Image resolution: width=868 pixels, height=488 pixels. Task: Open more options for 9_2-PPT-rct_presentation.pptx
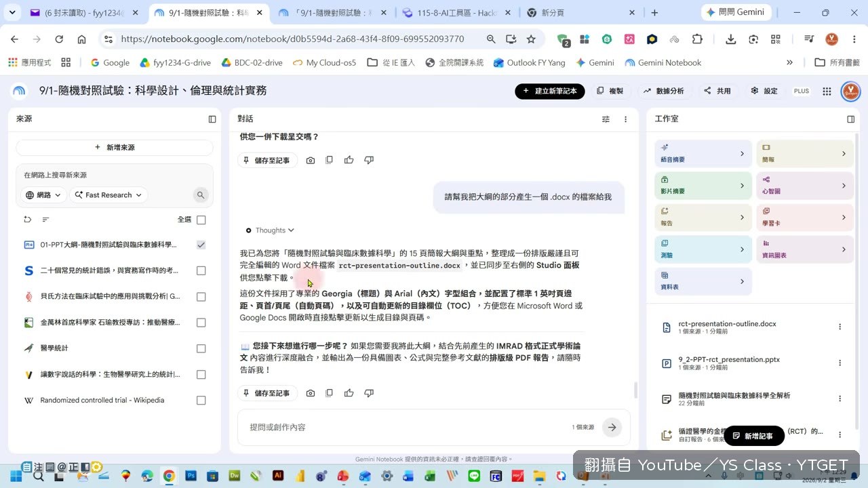coord(840,363)
